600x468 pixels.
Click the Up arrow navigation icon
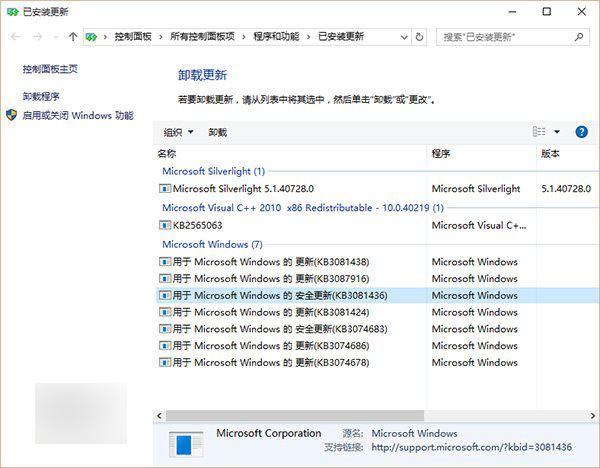(x=73, y=36)
